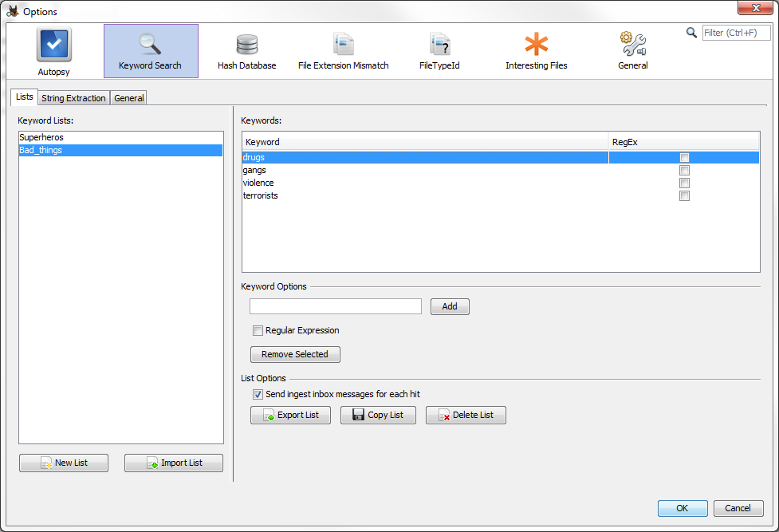Select the Keyword Search category icon

(151, 51)
